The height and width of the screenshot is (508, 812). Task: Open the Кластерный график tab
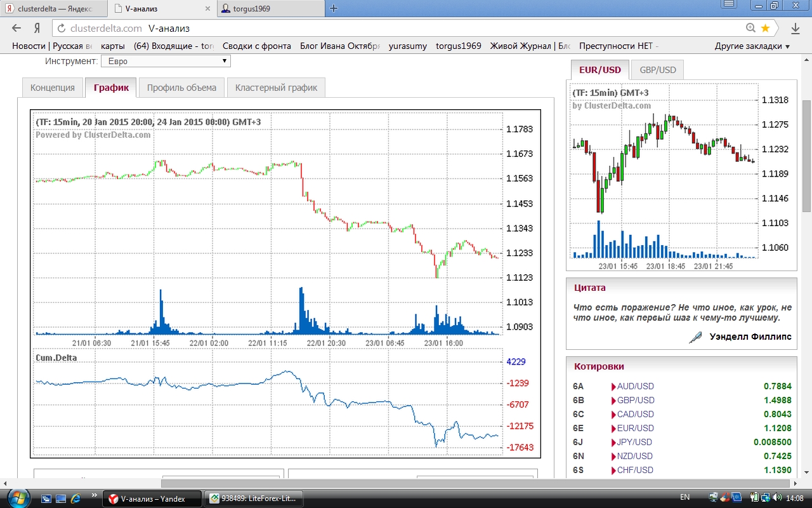pyautogui.click(x=276, y=88)
